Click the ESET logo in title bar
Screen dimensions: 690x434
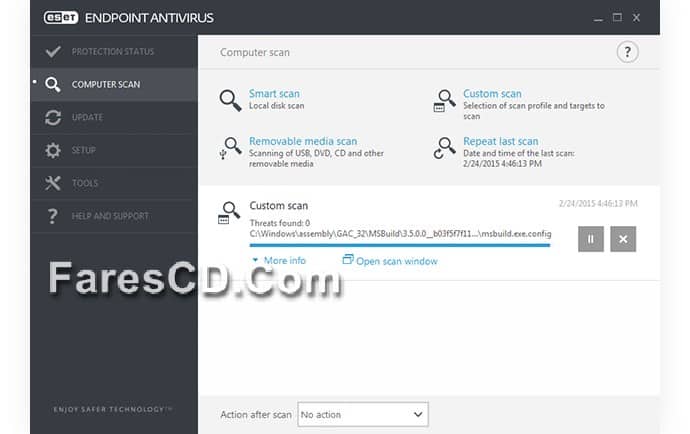tap(61, 18)
